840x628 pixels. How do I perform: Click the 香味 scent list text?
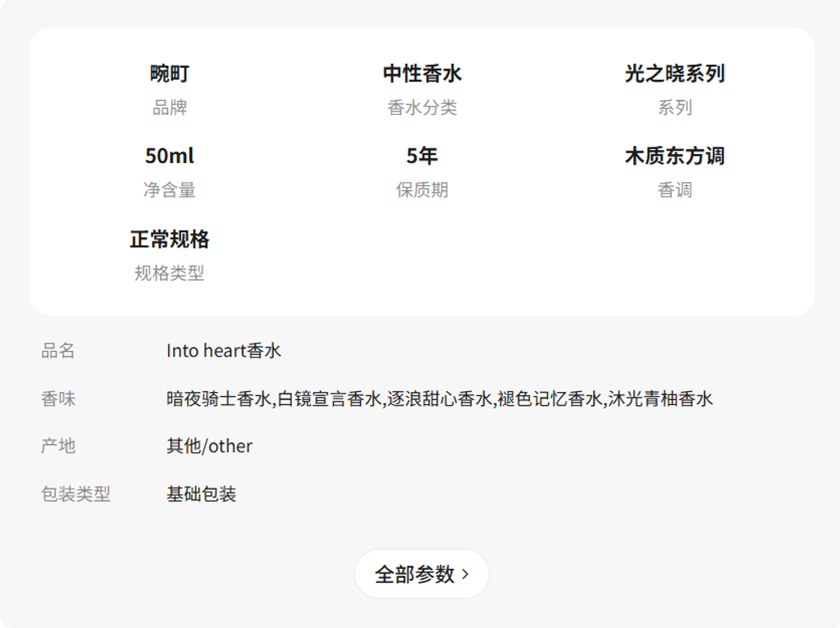coord(440,399)
